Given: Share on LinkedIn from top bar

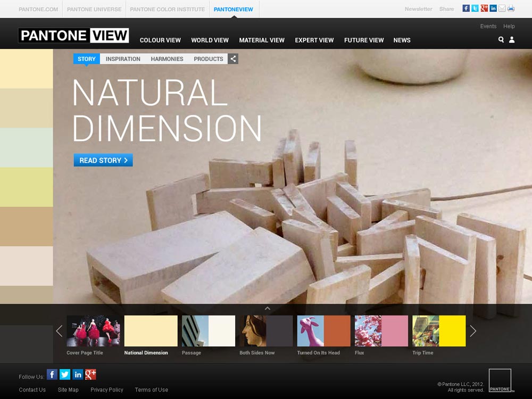Looking at the screenshot, I should click(493, 8).
